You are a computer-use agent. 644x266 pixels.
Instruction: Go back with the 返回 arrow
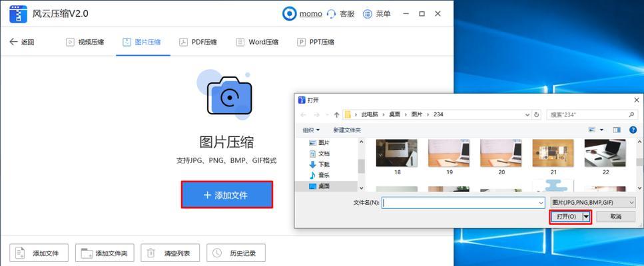pos(22,42)
